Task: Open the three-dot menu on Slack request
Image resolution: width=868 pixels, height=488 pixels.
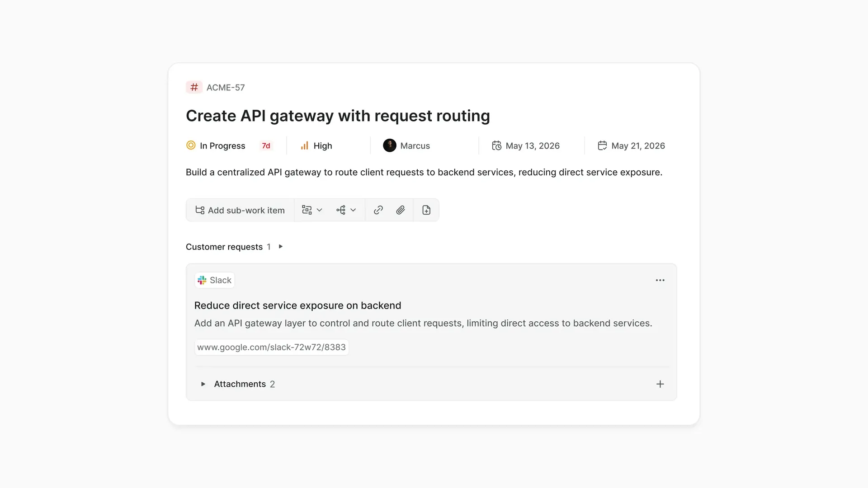Action: (660, 280)
